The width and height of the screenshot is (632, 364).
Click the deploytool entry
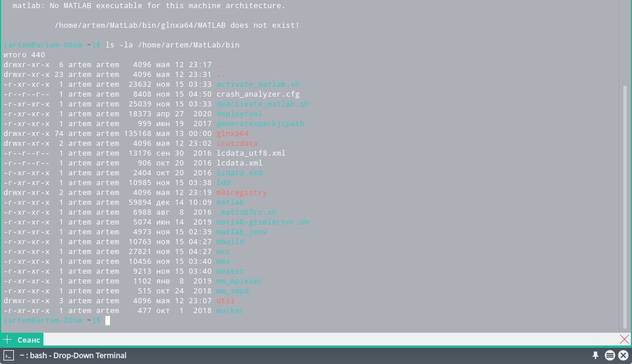[x=240, y=113]
